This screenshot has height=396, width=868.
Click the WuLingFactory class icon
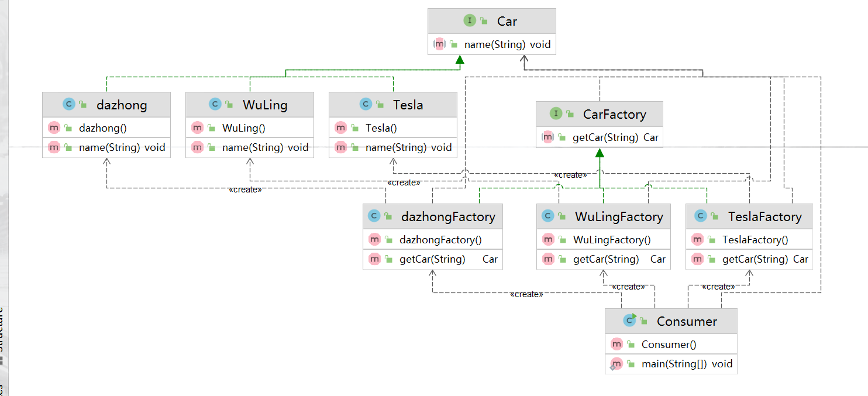pos(547,216)
